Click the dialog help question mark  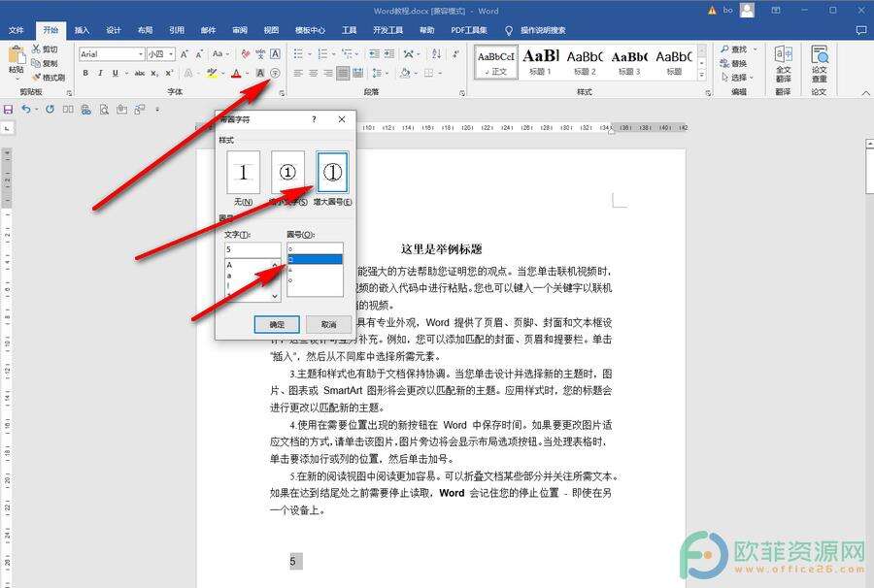coord(314,119)
